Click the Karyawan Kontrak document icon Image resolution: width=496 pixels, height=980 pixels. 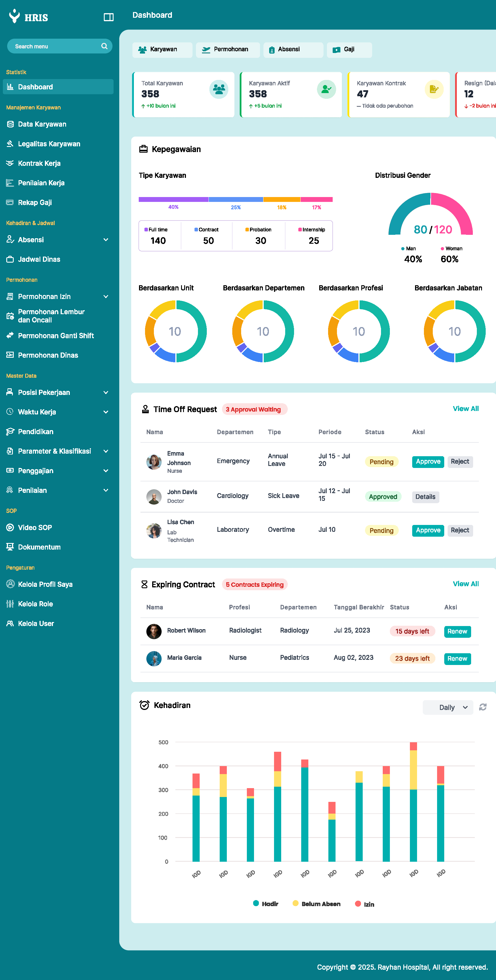434,89
